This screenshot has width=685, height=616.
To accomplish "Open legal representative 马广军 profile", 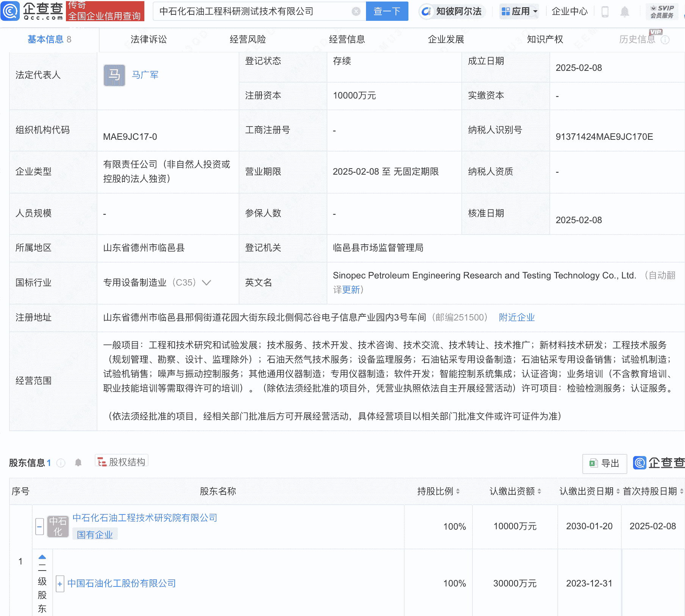I will pyautogui.click(x=145, y=75).
